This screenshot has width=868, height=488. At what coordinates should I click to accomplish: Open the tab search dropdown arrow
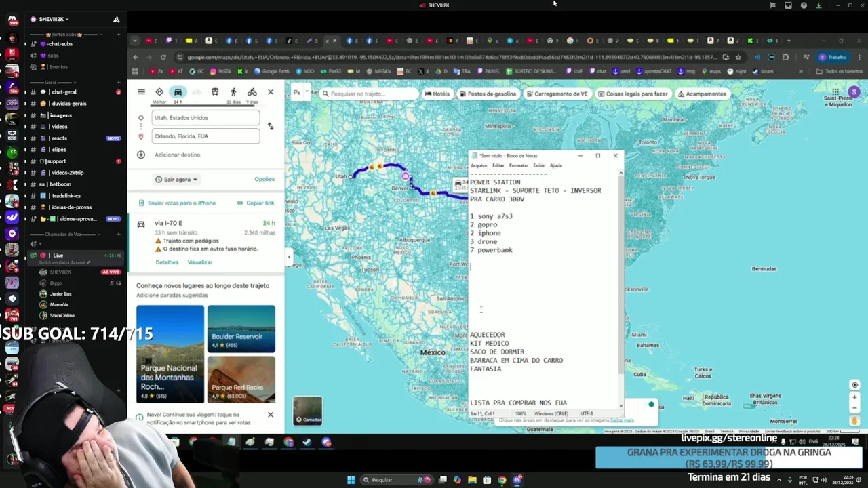(135, 41)
